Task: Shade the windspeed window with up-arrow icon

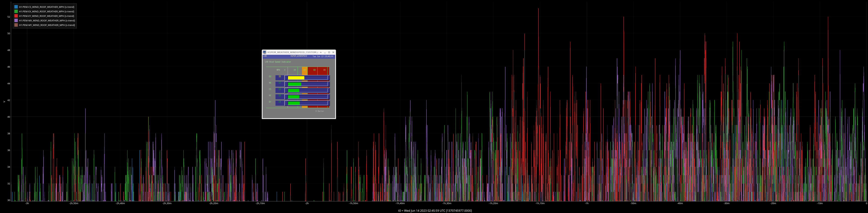Action: [320, 52]
